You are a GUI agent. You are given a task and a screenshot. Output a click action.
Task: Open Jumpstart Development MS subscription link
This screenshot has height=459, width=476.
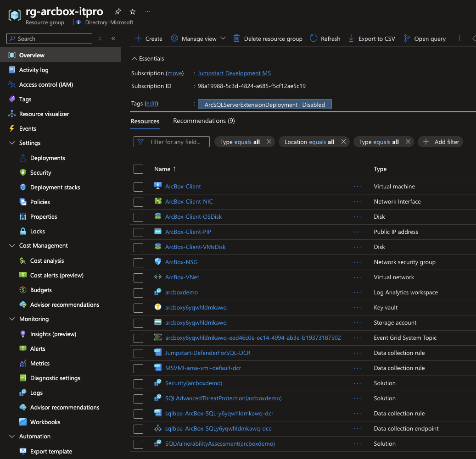[x=234, y=73]
